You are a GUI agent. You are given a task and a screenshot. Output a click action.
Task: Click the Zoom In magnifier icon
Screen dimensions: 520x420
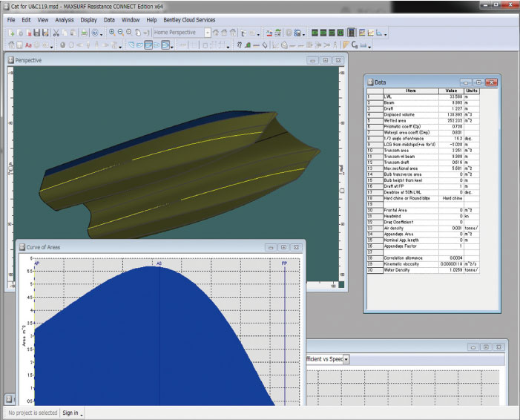112,33
